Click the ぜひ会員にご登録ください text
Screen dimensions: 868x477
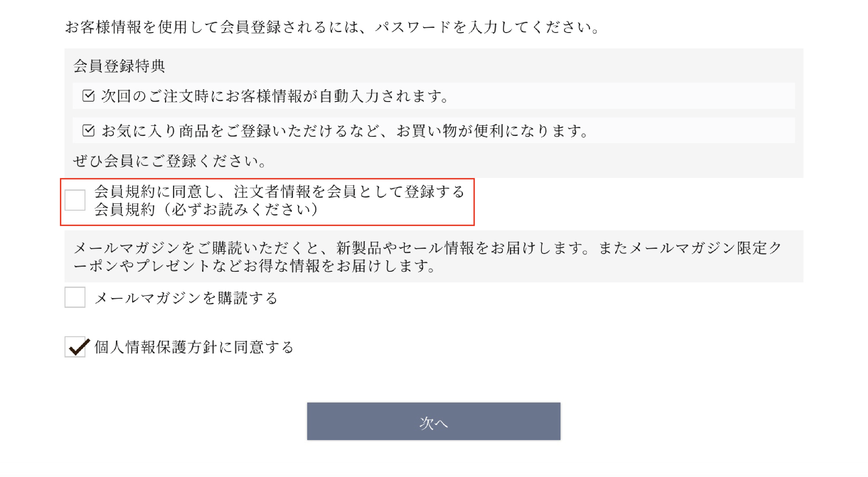(168, 162)
